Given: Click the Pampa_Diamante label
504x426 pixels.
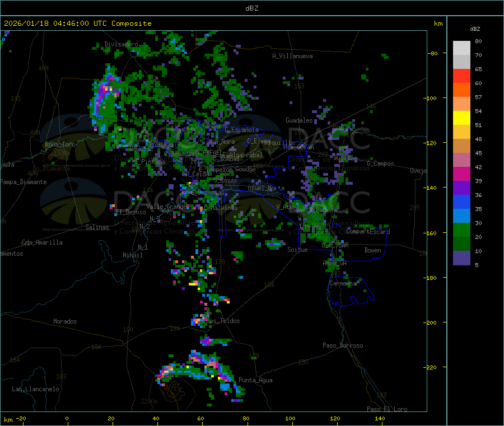Looking at the screenshot, I should coord(24,182).
